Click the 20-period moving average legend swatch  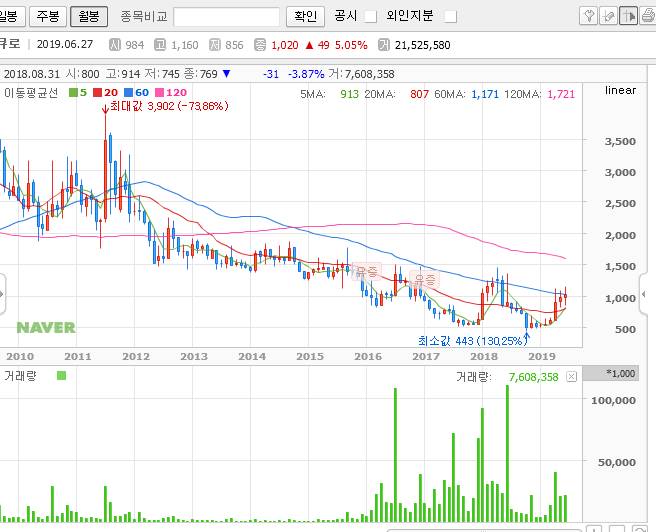click(97, 92)
